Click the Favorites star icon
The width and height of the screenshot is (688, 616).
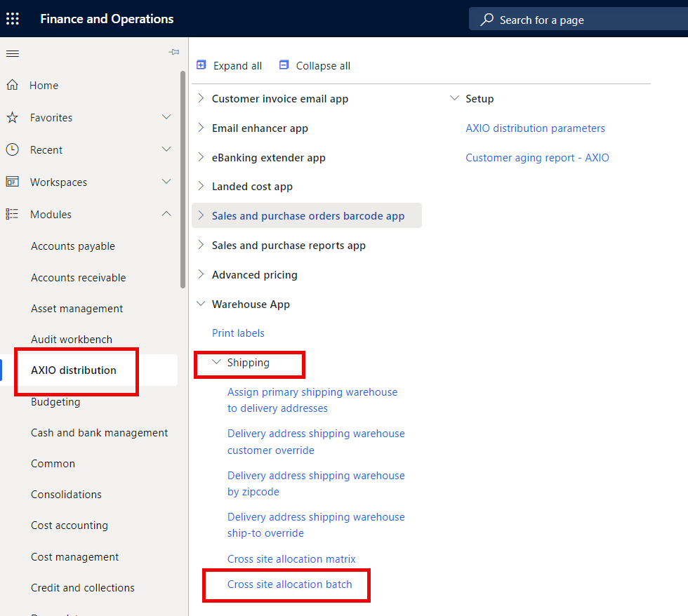tap(12, 117)
